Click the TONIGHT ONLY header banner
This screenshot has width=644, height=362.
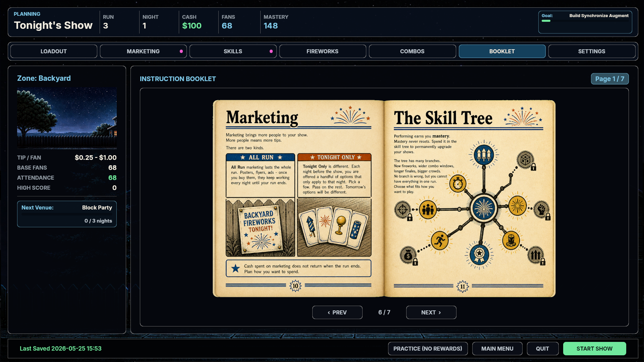tap(334, 157)
